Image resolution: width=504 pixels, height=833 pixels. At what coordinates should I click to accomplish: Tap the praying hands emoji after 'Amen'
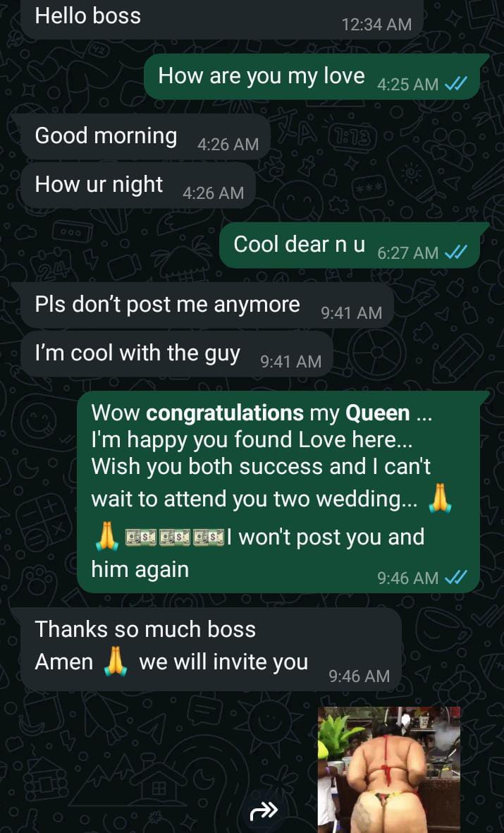point(115,662)
